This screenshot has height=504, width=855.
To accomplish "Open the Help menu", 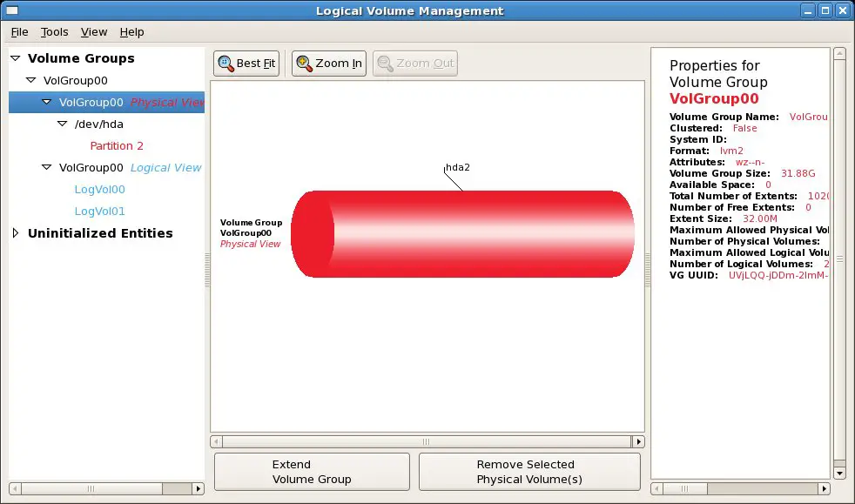I will pos(131,31).
